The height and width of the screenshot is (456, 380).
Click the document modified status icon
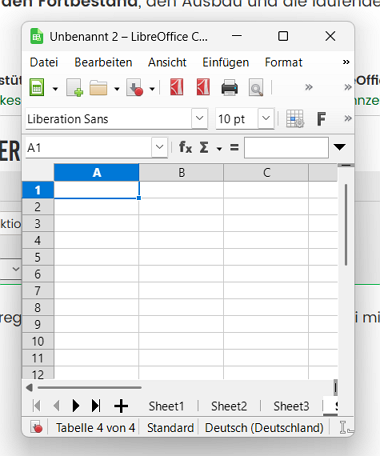(36, 428)
